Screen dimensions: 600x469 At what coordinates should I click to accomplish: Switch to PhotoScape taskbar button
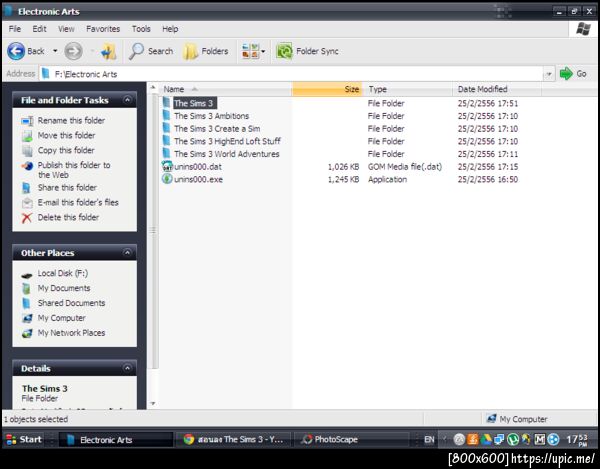351,440
